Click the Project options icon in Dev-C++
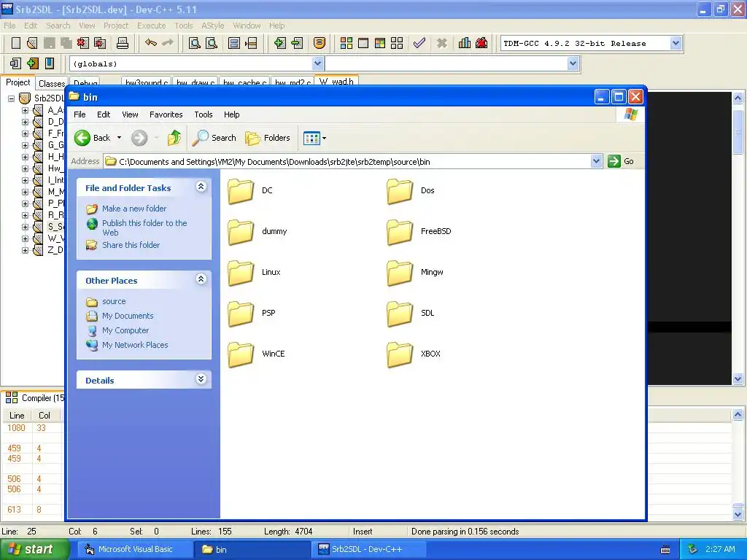The height and width of the screenshot is (560, 747). [320, 43]
